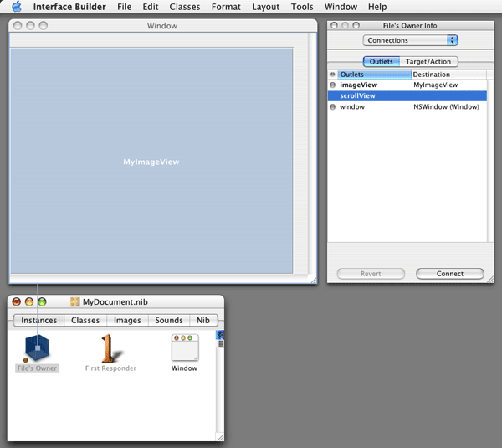Image resolution: width=502 pixels, height=448 pixels.
Task: Open the Connections pop-up menu
Action: (x=411, y=40)
